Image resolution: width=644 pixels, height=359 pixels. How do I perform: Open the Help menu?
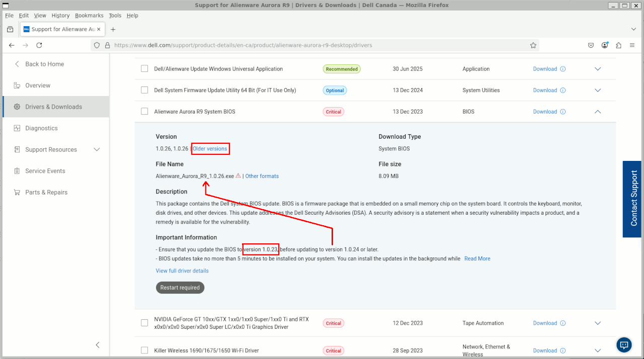(x=132, y=16)
